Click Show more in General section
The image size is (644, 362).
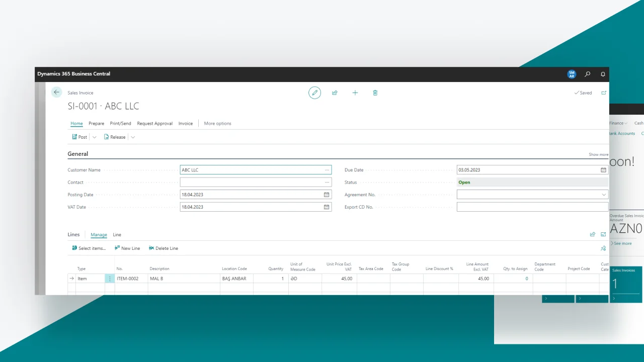click(598, 154)
